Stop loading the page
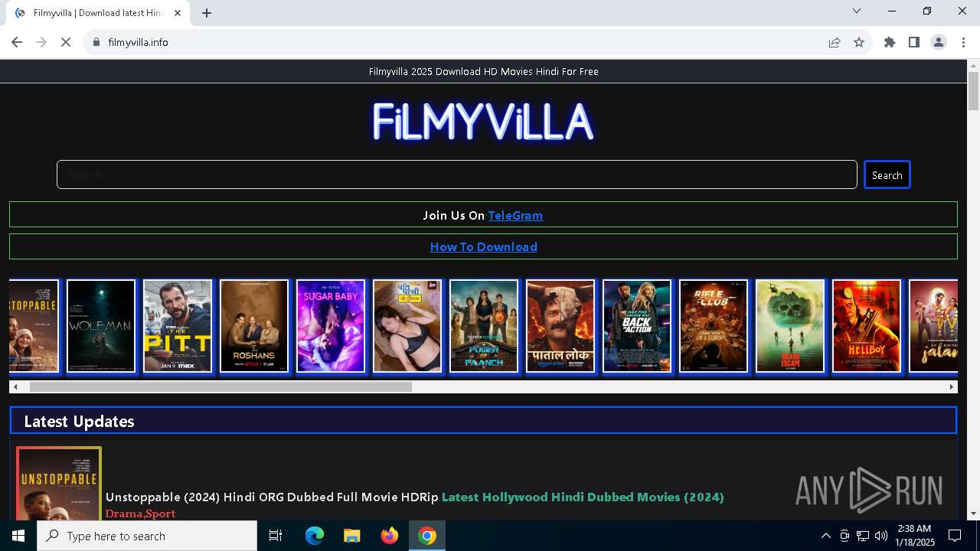 (x=66, y=42)
